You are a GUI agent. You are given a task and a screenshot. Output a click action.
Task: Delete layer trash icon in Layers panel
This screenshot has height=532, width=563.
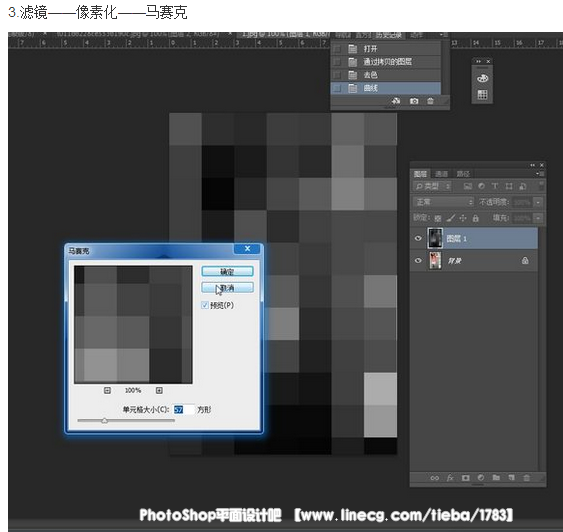[526, 478]
